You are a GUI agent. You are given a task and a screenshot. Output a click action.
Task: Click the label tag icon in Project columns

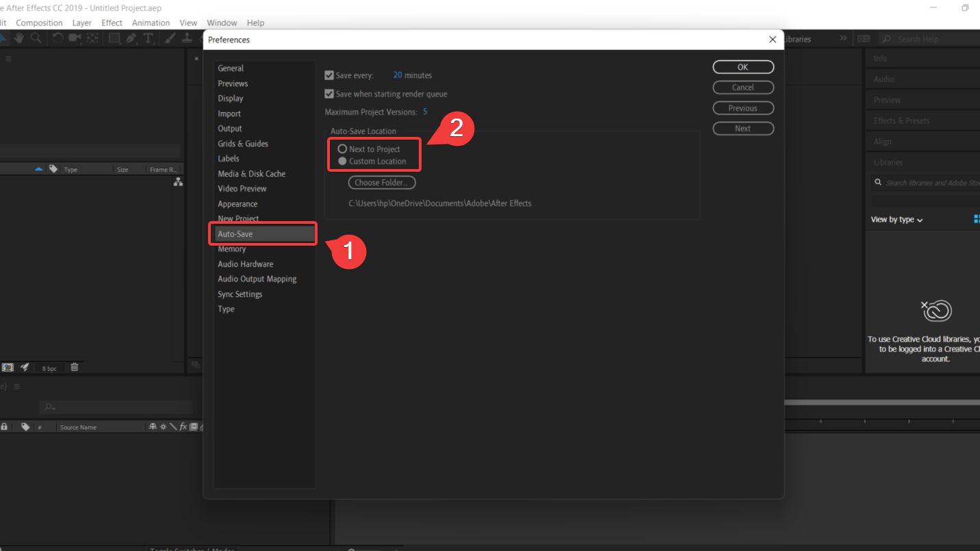[x=53, y=169]
